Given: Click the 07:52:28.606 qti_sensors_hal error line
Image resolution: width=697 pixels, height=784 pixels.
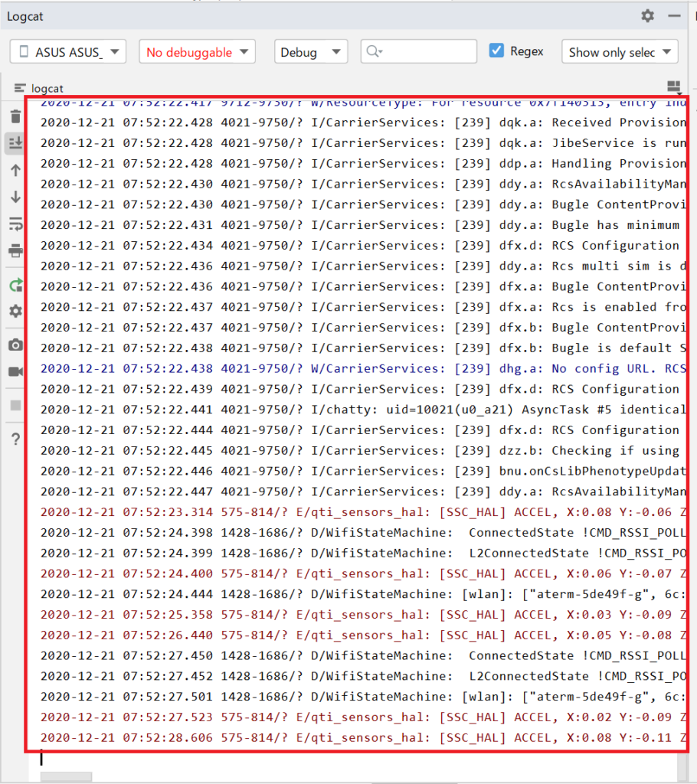Looking at the screenshot, I should (x=363, y=737).
